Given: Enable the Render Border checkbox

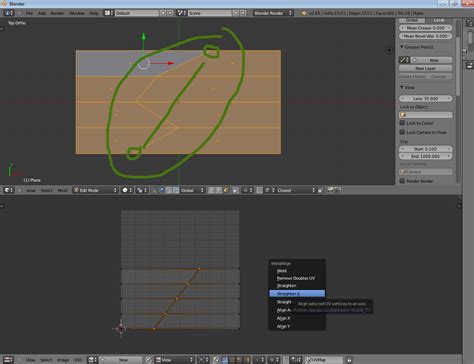Looking at the screenshot, I should 402,181.
